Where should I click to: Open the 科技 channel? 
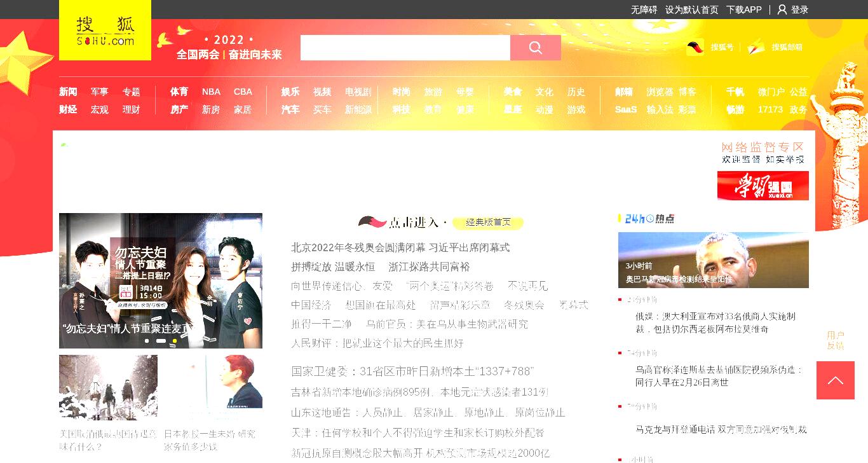pos(402,109)
